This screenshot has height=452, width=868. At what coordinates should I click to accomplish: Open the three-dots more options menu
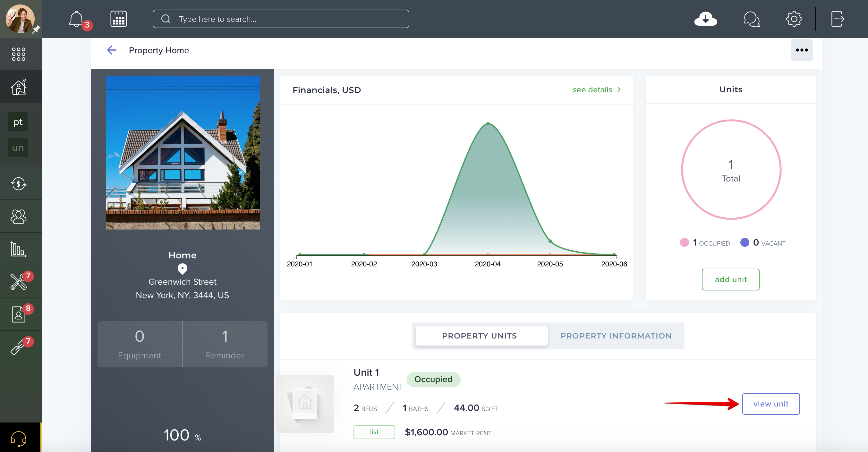pyautogui.click(x=802, y=50)
